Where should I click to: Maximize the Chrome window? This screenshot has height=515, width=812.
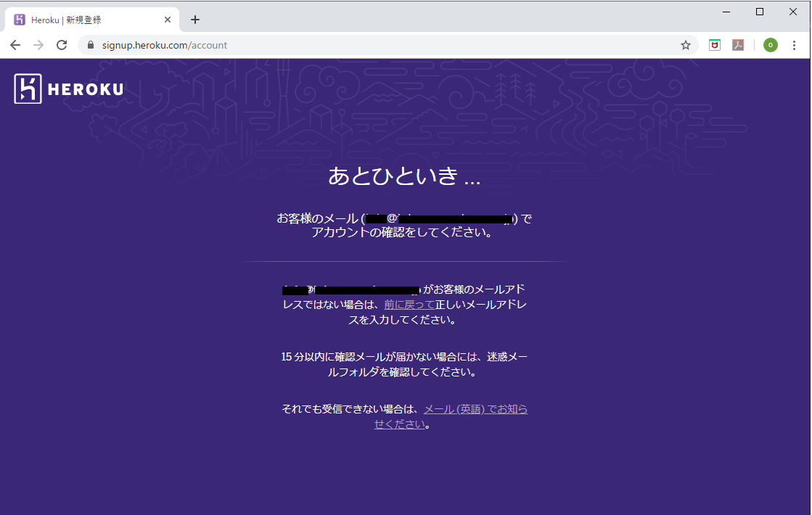760,12
